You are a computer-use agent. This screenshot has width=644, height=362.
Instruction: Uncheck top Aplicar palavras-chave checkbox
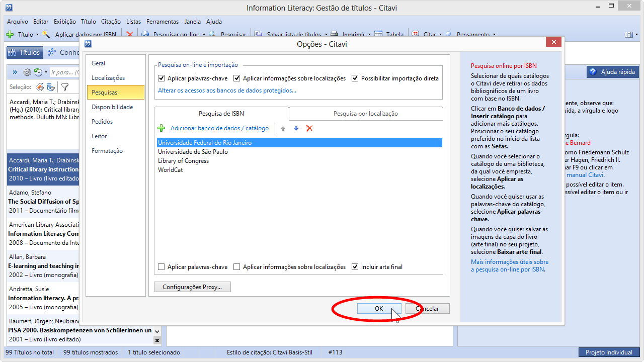(162, 78)
